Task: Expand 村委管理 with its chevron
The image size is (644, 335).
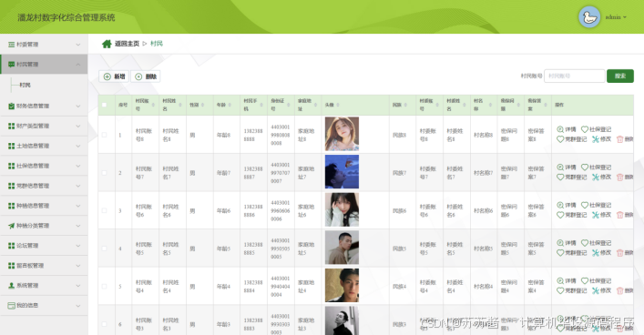Action: [x=78, y=45]
